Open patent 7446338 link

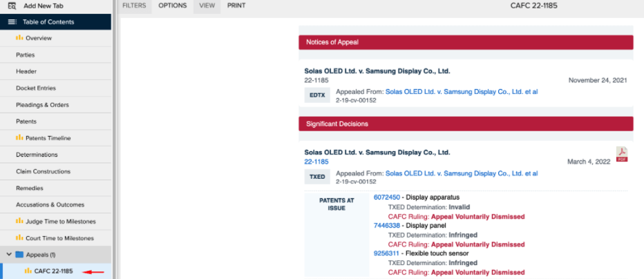point(386,226)
